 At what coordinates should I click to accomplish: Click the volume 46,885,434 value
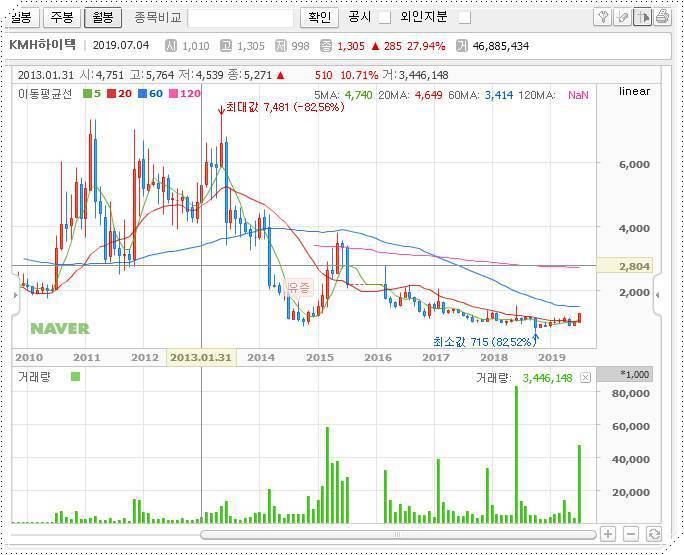point(501,46)
